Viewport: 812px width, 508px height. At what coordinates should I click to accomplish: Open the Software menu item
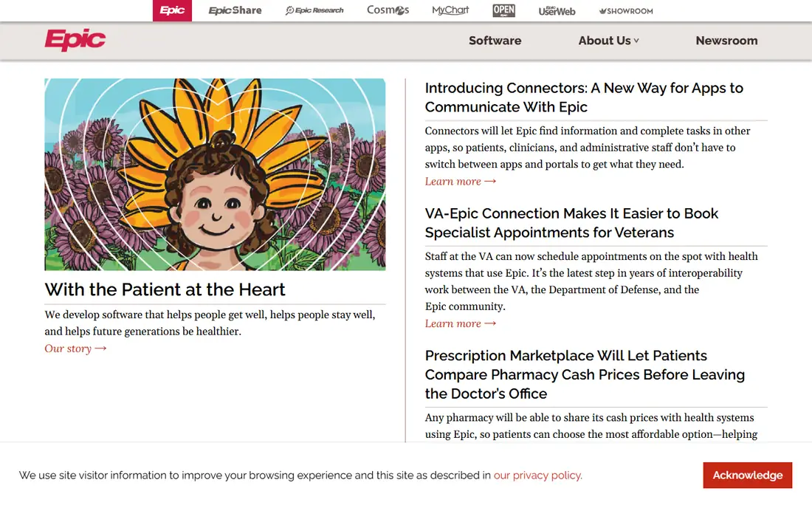(x=495, y=41)
